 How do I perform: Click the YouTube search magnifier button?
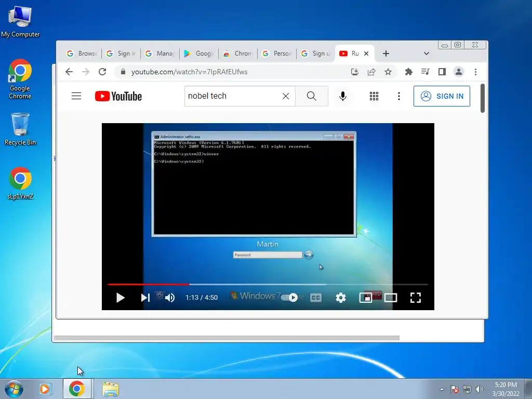point(312,96)
